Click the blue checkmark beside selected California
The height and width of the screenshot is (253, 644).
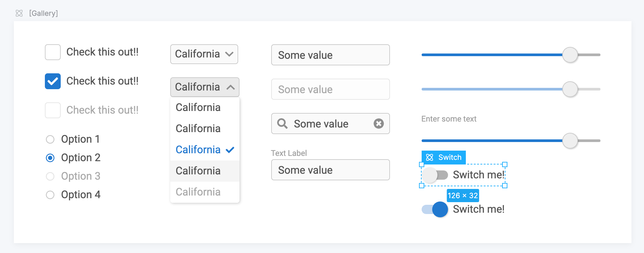230,150
